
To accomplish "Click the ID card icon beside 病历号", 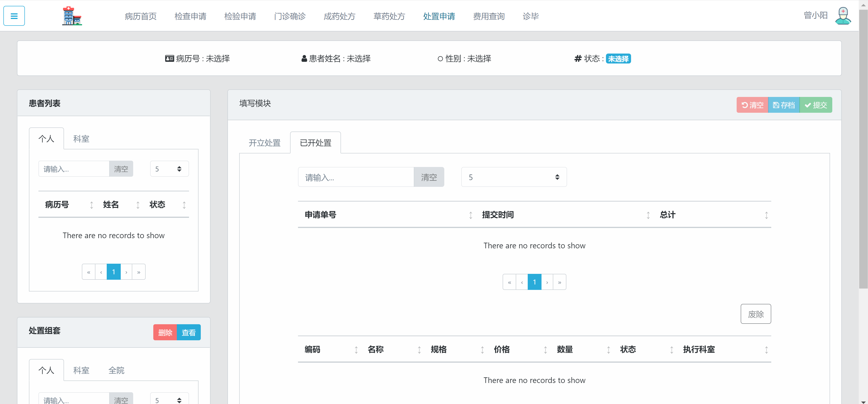I will click(169, 58).
